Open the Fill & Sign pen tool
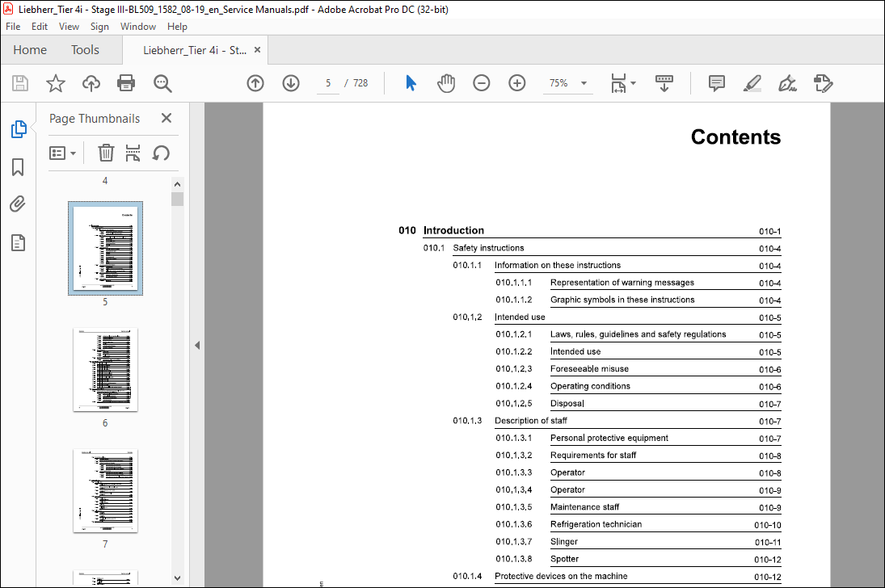Screen dimensions: 885x588 coord(787,83)
